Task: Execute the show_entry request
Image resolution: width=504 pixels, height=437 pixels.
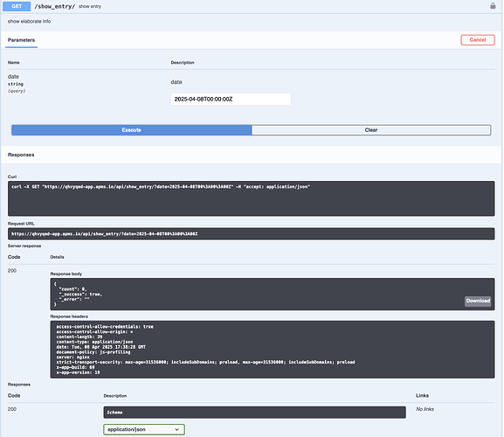Action: (132, 130)
